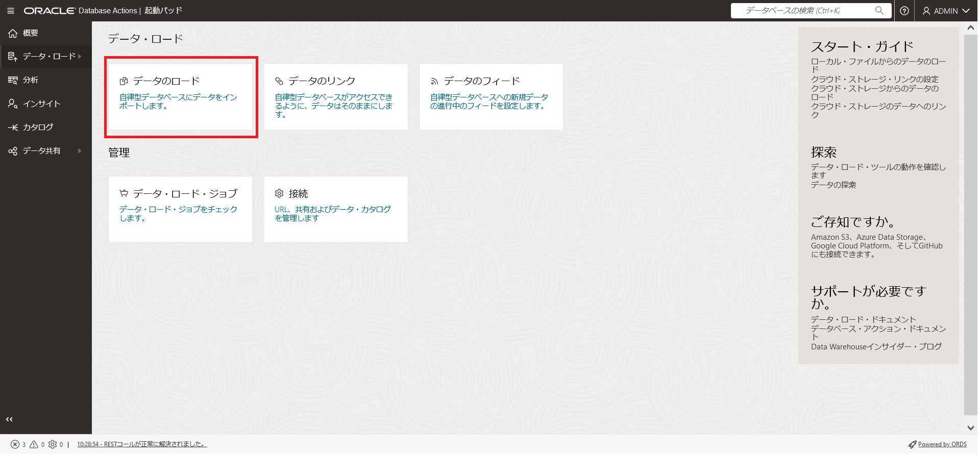
Task: Click the warning triangle icon in status bar
Action: 34,445
